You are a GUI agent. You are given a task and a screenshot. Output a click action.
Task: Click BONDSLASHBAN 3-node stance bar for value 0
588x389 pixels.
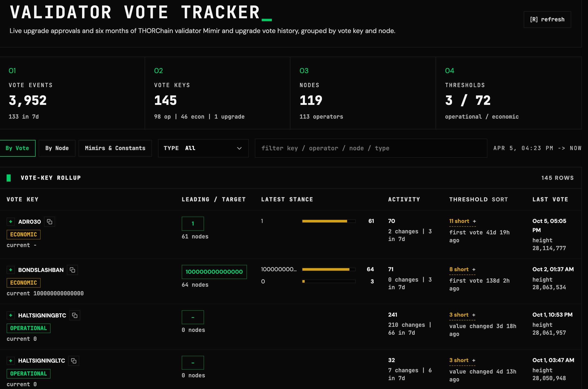coord(329,281)
